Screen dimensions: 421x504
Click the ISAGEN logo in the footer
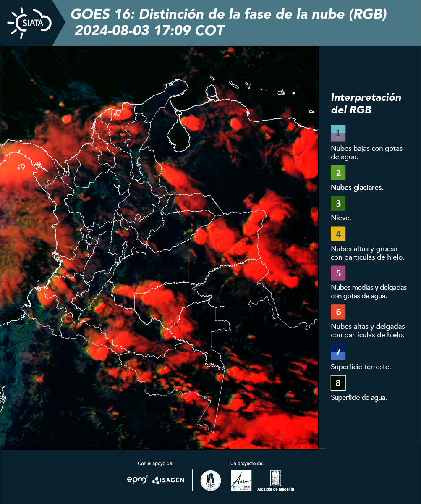point(167,480)
